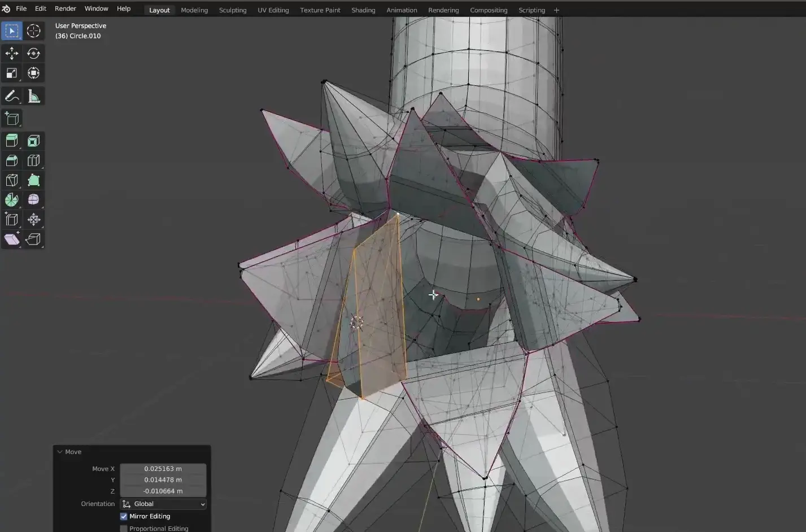Open the File menu
Image resolution: width=806 pixels, height=532 pixels.
point(21,9)
